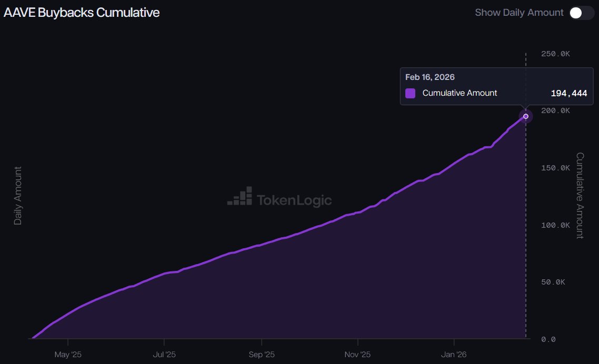The height and width of the screenshot is (364, 599).
Task: Select the Jan '26 axis label
Action: [454, 355]
